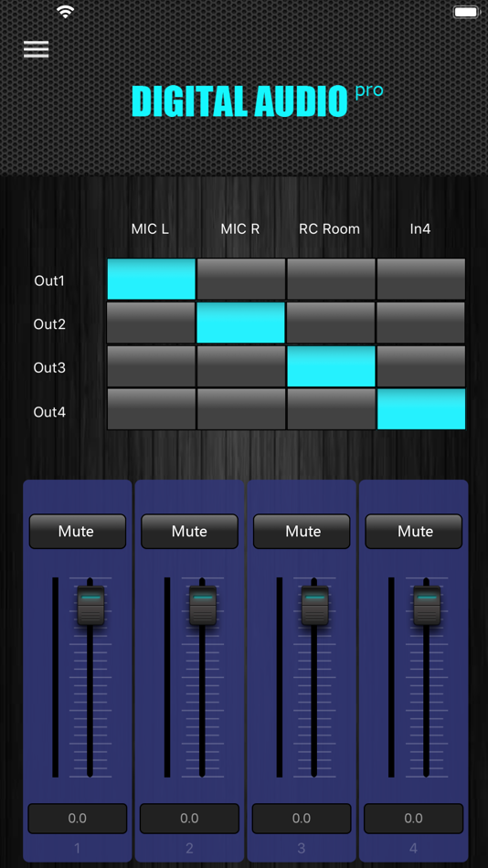Click channel number 3 label
488x868 pixels.
302,848
